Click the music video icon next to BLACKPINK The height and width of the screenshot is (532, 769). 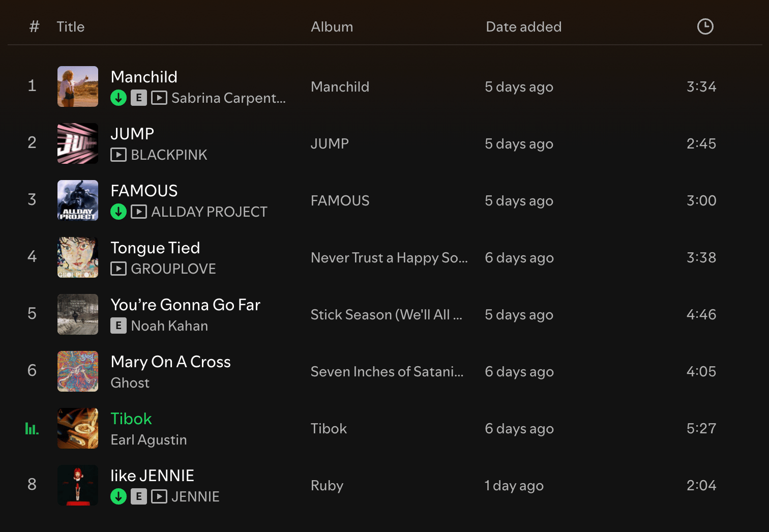pos(119,155)
